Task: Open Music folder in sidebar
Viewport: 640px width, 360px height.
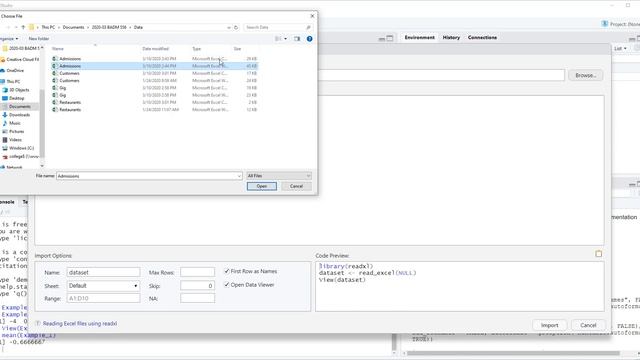Action: (x=15, y=123)
